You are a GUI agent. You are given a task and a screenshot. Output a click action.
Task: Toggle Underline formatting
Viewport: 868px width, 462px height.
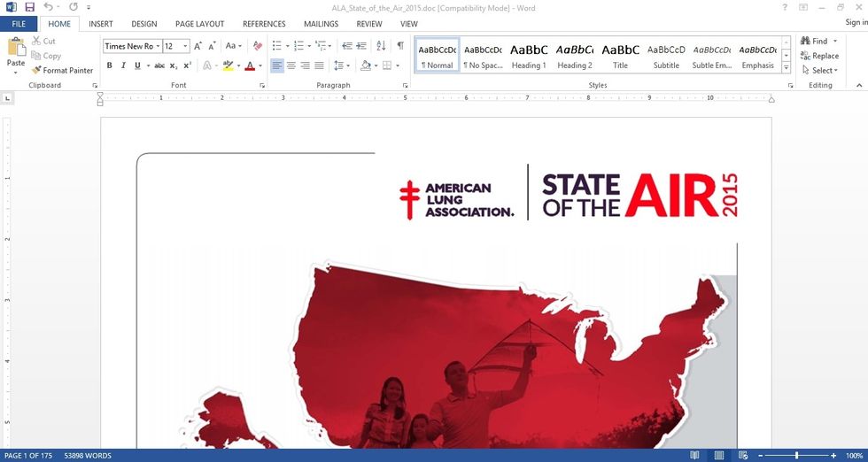[x=137, y=65]
